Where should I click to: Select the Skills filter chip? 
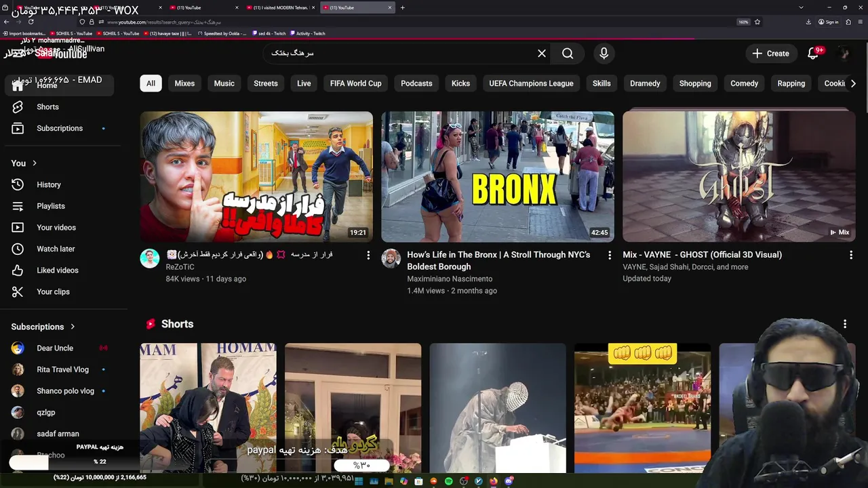(601, 83)
